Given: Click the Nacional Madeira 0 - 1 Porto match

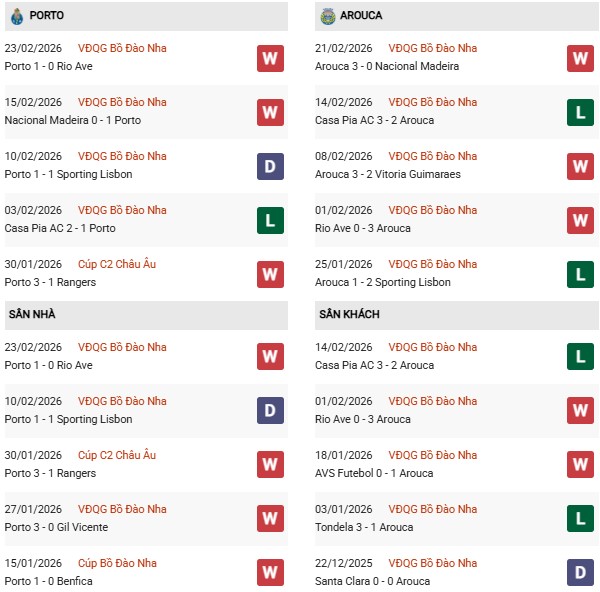Looking at the screenshot, I should (65, 120).
